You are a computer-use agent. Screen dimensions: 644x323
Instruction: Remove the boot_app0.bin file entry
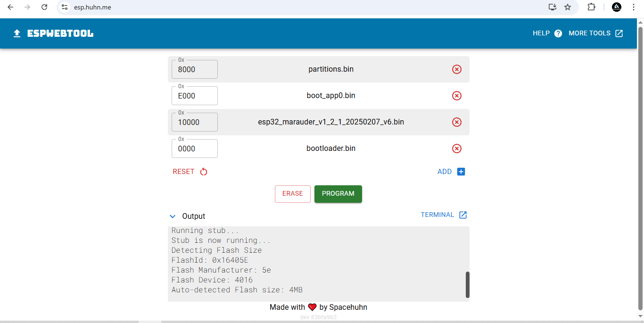[456, 96]
